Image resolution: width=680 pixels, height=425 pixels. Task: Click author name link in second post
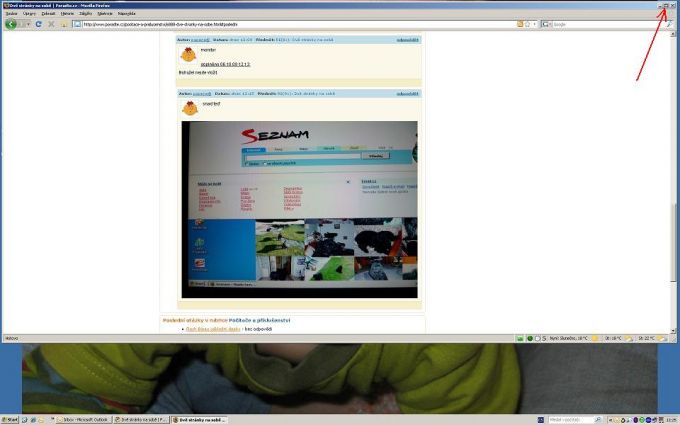tap(202, 94)
